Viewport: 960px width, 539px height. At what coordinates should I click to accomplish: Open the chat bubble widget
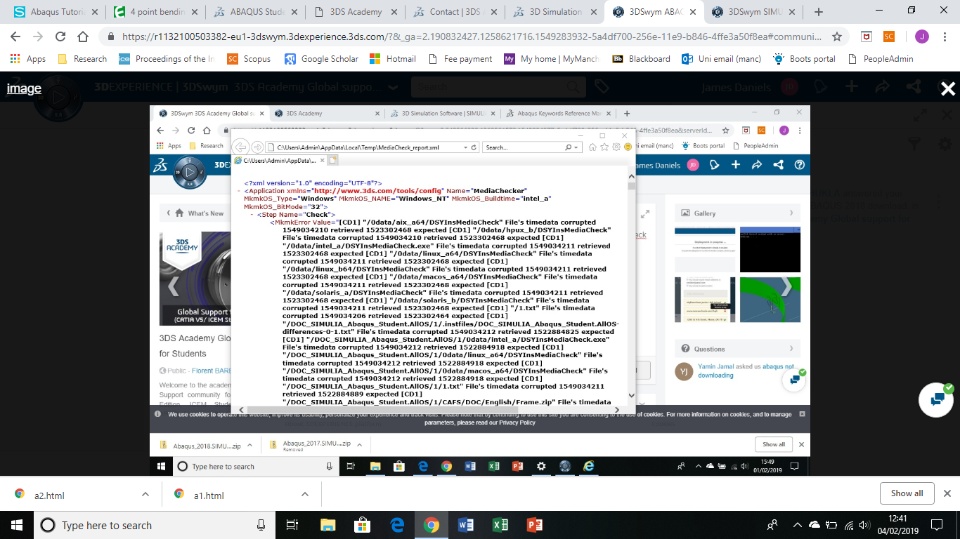click(936, 399)
